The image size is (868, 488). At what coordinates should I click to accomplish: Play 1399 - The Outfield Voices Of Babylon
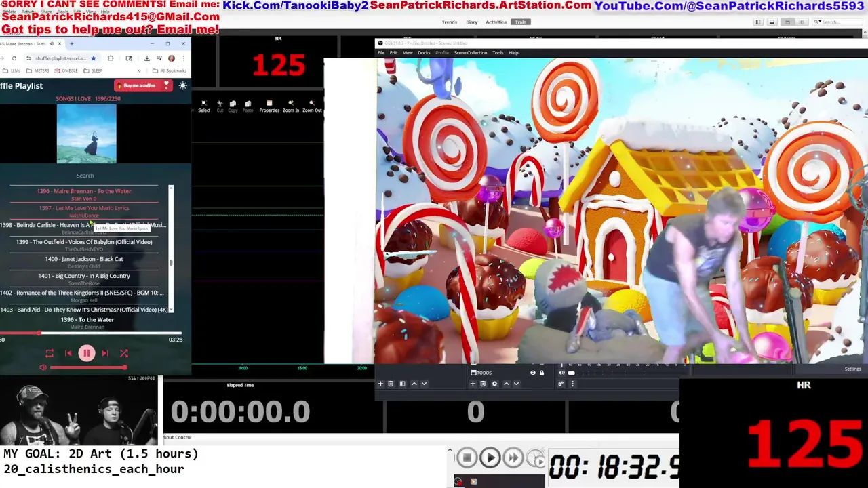point(84,245)
